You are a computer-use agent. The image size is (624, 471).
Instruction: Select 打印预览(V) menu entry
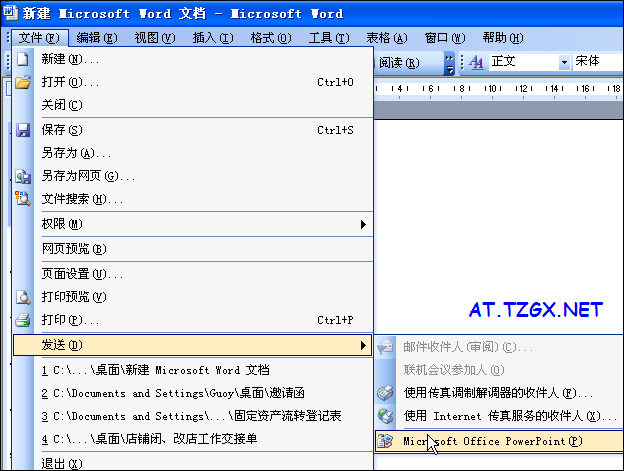[x=193, y=297]
